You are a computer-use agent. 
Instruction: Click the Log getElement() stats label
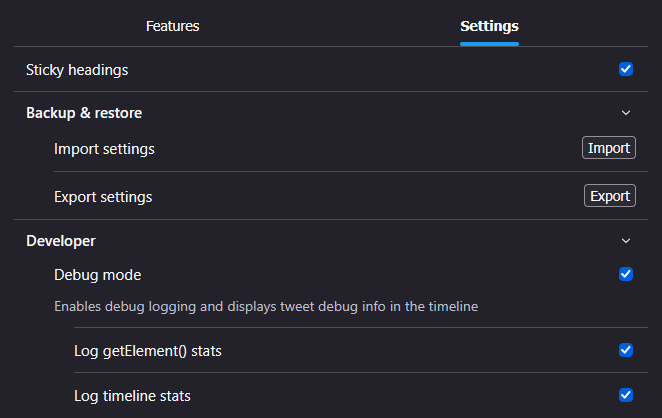pos(148,351)
